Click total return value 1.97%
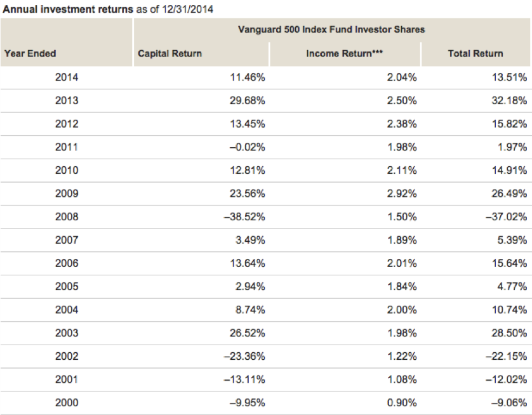The width and height of the screenshot is (532, 415). tap(512, 147)
